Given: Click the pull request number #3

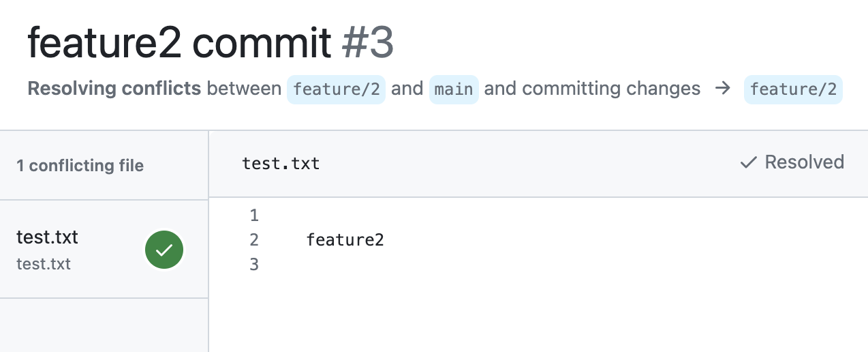Looking at the screenshot, I should [x=367, y=43].
